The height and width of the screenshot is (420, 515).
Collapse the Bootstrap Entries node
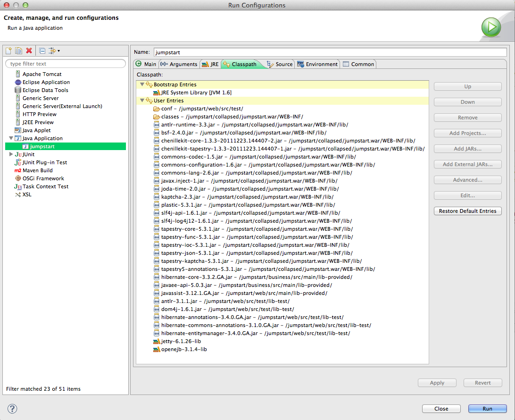[x=142, y=84]
